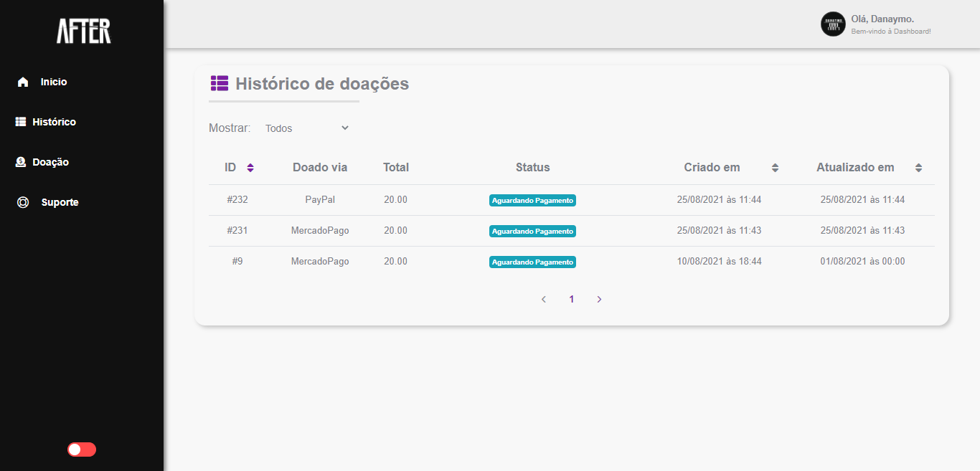Click the Bem-vindo à Dashboard greeting text

(890, 31)
